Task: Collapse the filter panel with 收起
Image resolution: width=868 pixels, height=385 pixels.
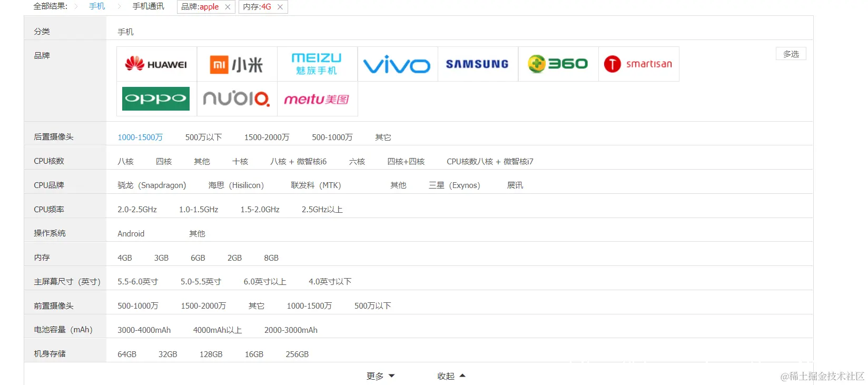Action: tap(451, 376)
